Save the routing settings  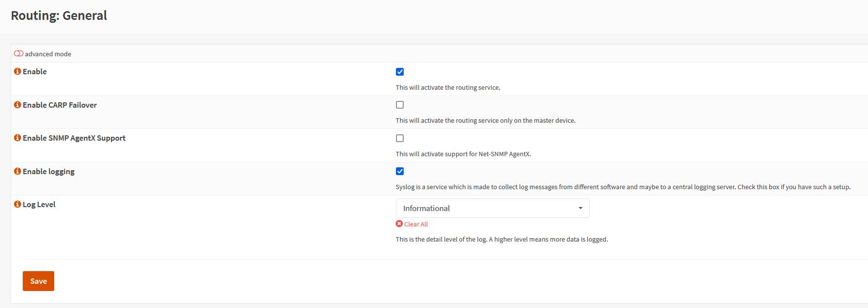(x=38, y=281)
